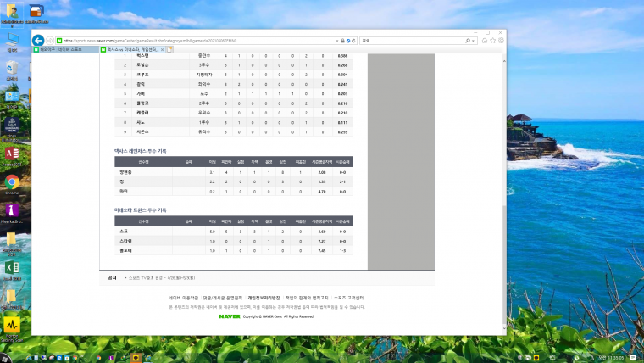Open the Recycle Bin desktop icon
Viewport: 644px width, 363px height.
[12, 70]
